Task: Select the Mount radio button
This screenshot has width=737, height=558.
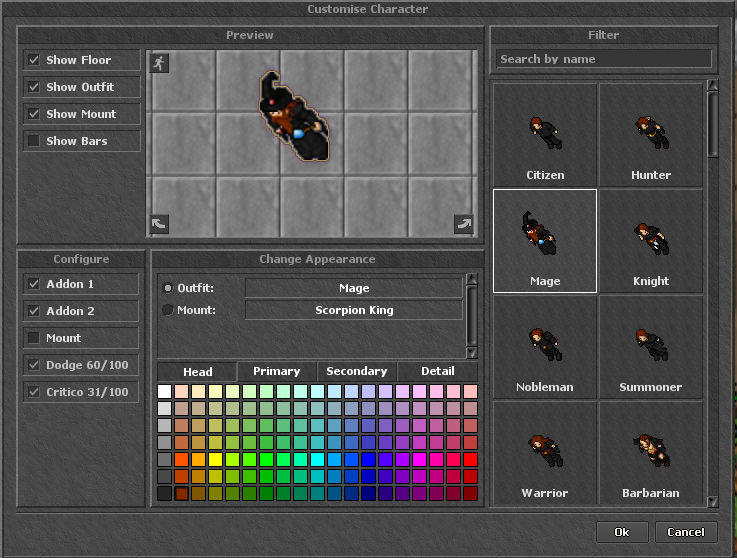Action: tap(168, 310)
